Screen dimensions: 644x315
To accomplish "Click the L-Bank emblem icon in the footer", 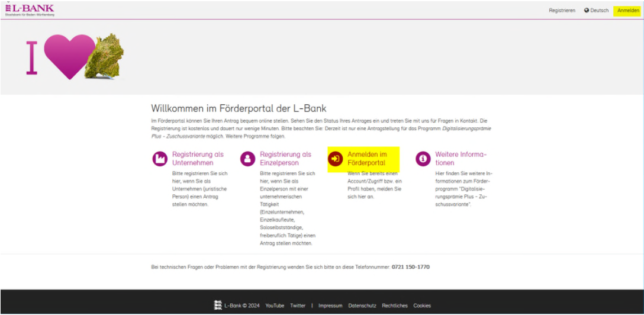I will coord(217,306).
